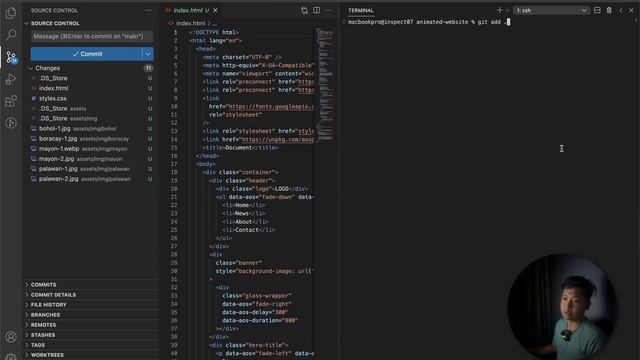The width and height of the screenshot is (640, 360).
Task: Close the terminal panel
Action: [x=631, y=10]
